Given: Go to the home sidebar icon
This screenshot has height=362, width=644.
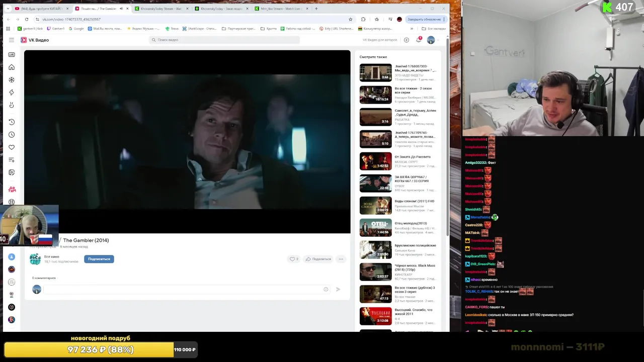Looking at the screenshot, I should pos(12,67).
